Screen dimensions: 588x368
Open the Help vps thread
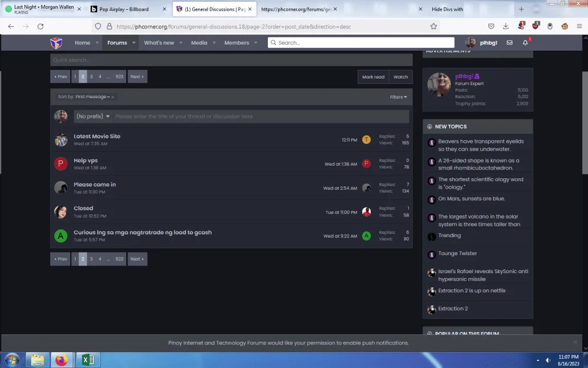tap(85, 160)
